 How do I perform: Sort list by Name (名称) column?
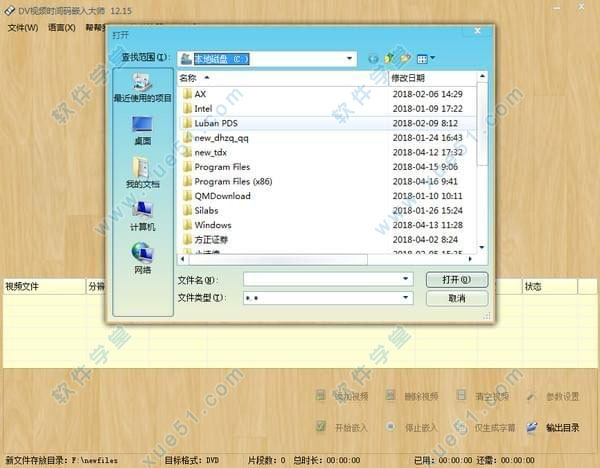click(x=282, y=78)
